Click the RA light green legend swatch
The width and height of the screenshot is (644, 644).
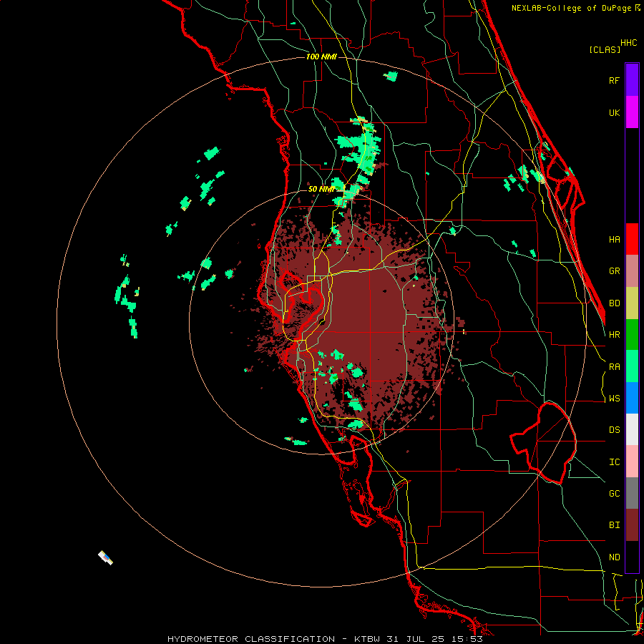[x=632, y=366]
